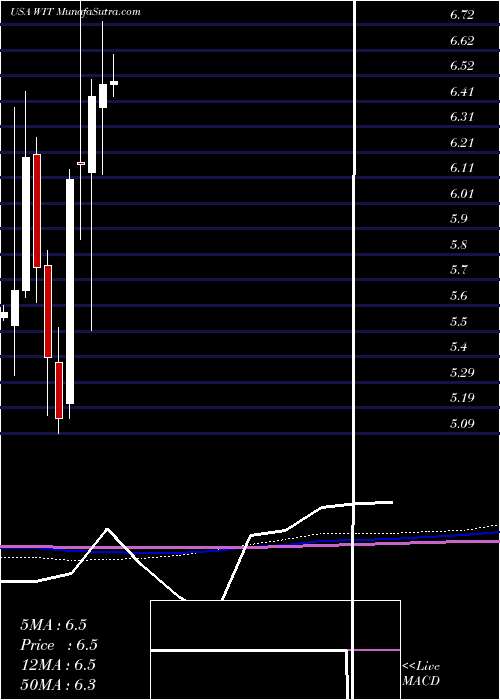Click the 5.09 price axis label
The image size is (500, 700).
[462, 423]
